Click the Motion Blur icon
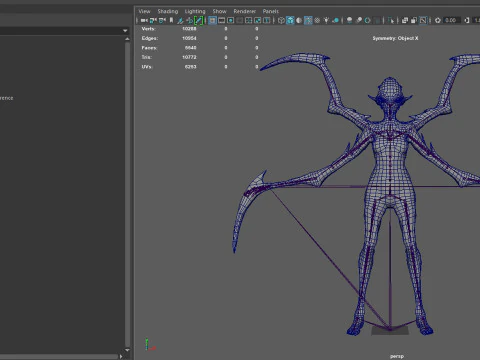 (359, 21)
